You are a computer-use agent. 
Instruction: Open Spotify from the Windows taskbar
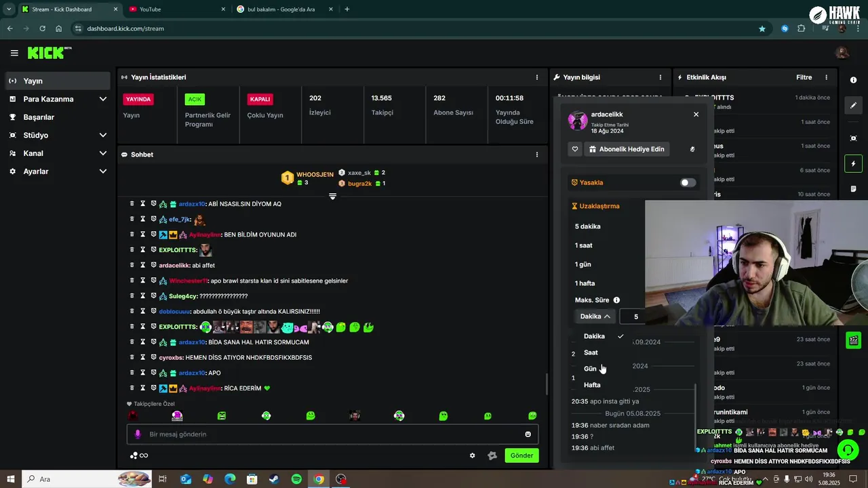pyautogui.click(x=296, y=479)
